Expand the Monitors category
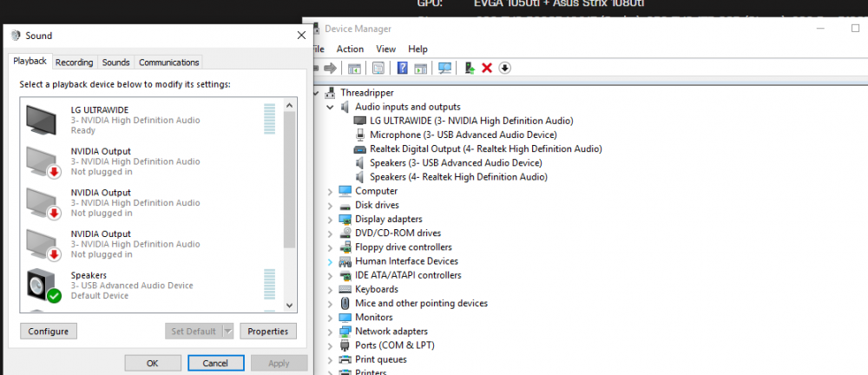868x375 pixels. tap(330, 318)
